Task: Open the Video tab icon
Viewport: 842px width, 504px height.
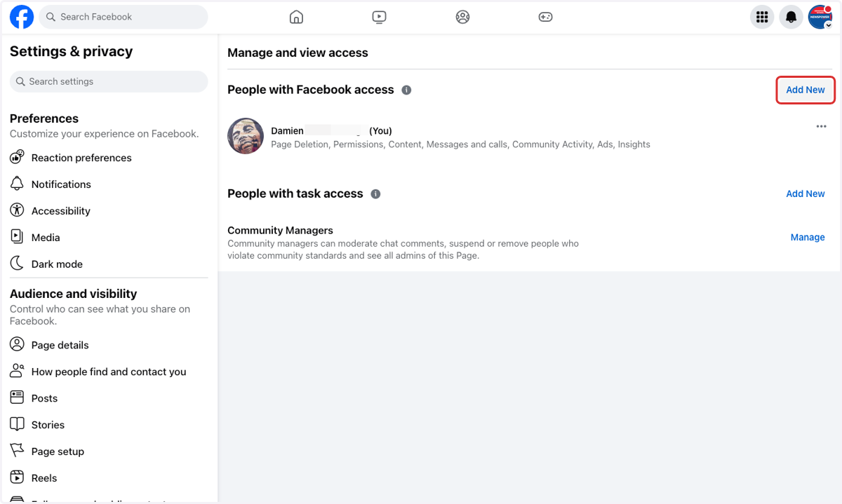Action: tap(379, 17)
